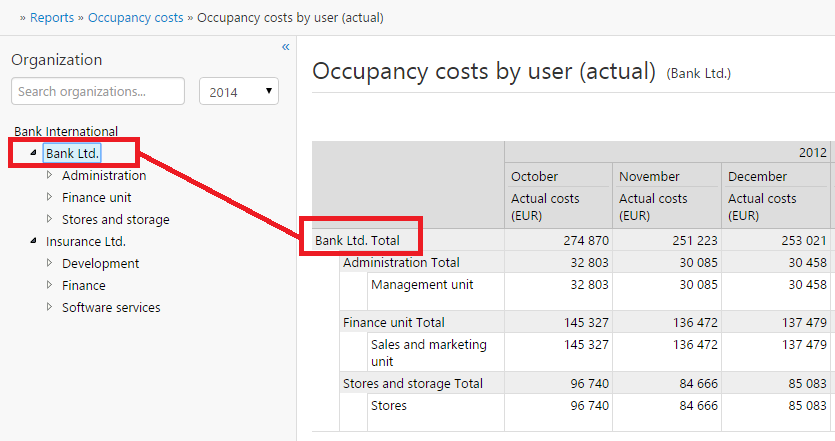Expand the Stores and storage node
This screenshot has width=835, height=441.
point(49,220)
